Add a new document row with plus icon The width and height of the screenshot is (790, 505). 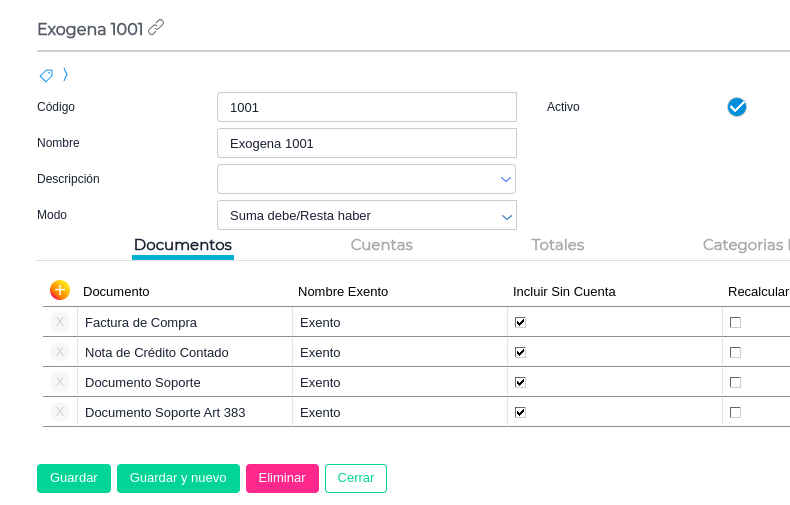[x=60, y=290]
